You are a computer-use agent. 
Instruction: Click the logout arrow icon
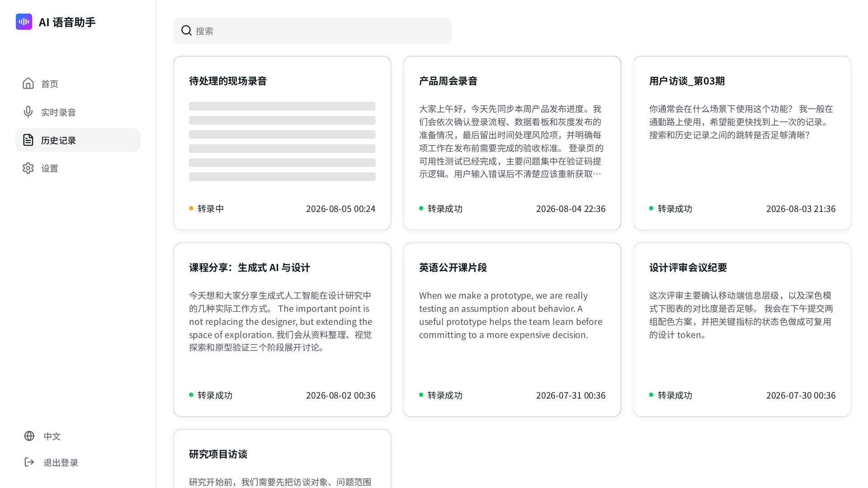(29, 462)
